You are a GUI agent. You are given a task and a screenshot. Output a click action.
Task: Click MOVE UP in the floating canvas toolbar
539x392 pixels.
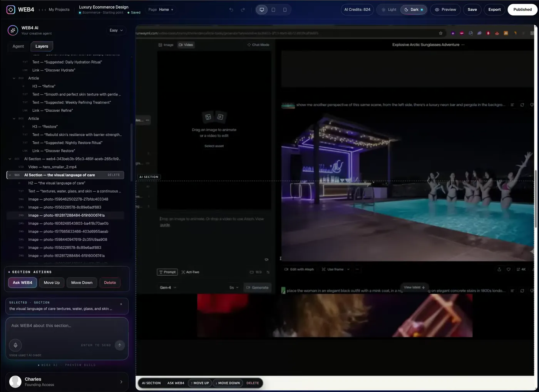click(x=200, y=383)
